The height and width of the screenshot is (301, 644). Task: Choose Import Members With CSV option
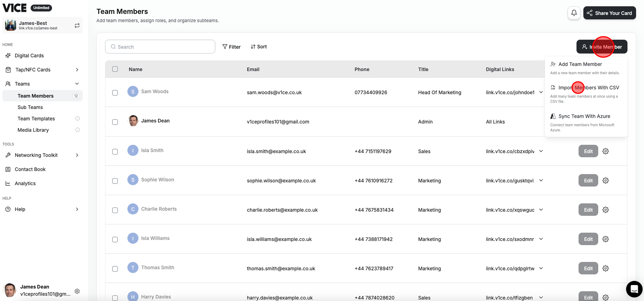pos(588,88)
